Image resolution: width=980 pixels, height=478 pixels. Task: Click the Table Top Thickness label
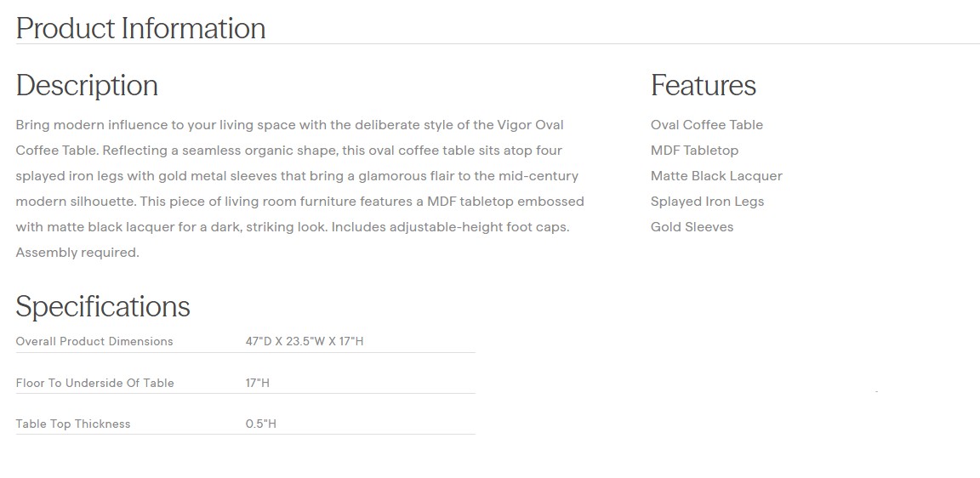(x=73, y=424)
